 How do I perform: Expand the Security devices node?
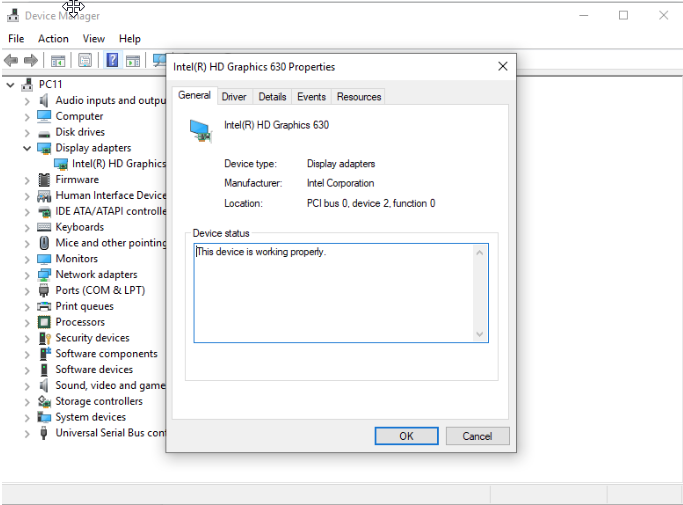(27, 339)
